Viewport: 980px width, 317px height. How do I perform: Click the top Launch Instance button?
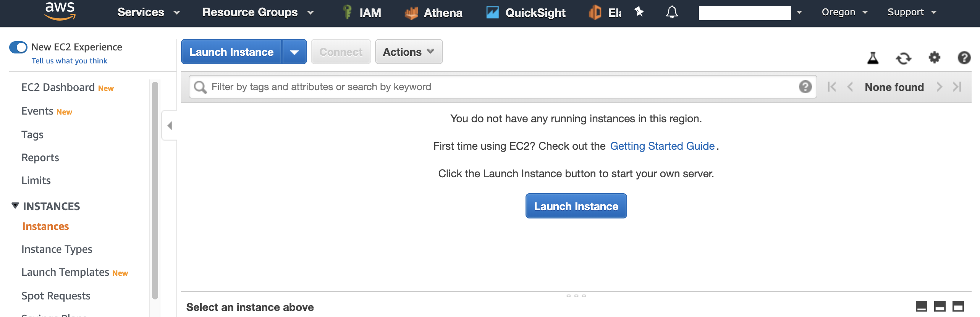pos(231,52)
